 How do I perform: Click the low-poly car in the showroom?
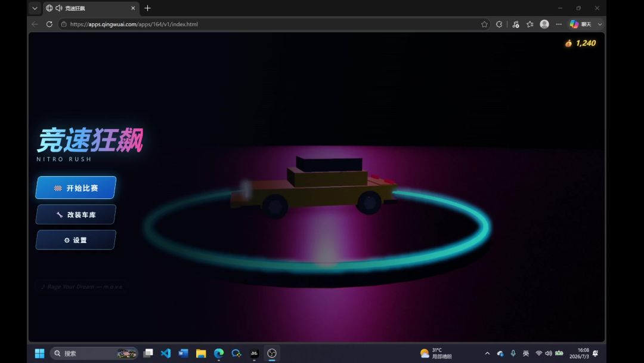click(x=314, y=186)
